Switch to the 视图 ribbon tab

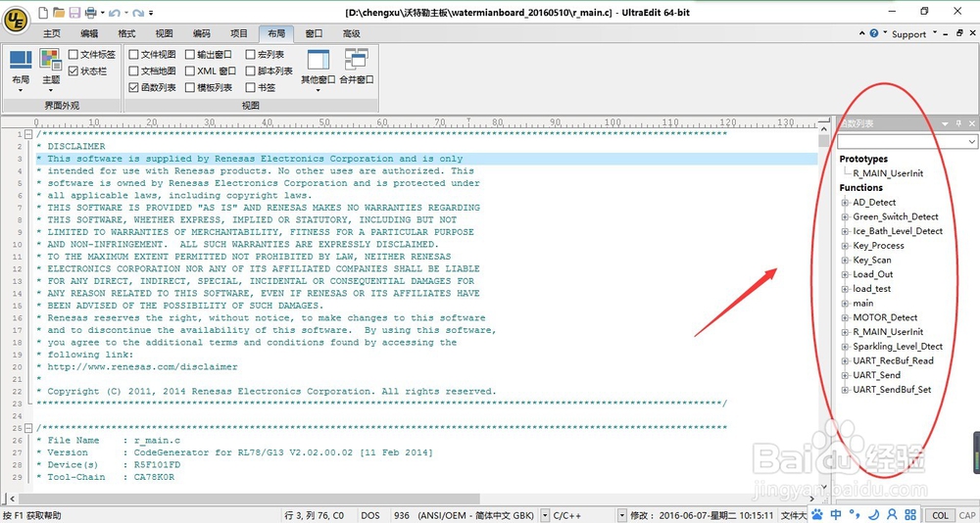coord(165,33)
